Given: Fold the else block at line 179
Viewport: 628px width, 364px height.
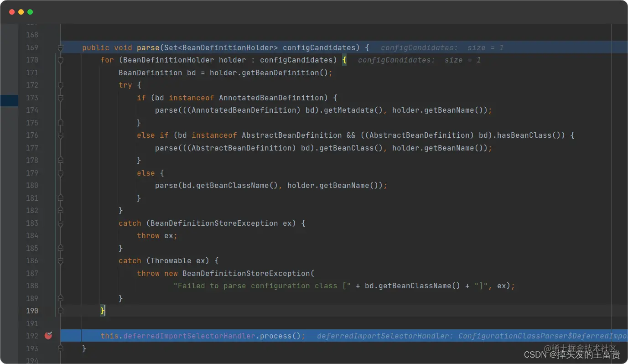Looking at the screenshot, I should (60, 173).
